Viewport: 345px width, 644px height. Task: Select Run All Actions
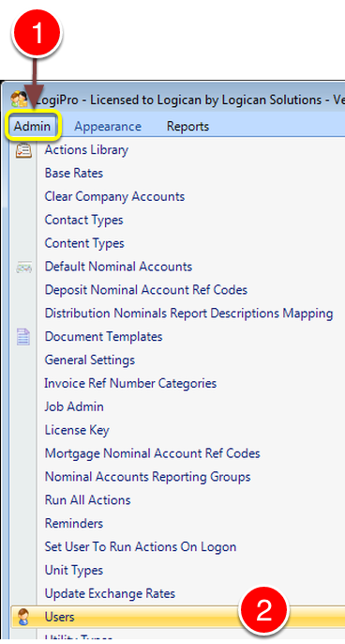(87, 500)
